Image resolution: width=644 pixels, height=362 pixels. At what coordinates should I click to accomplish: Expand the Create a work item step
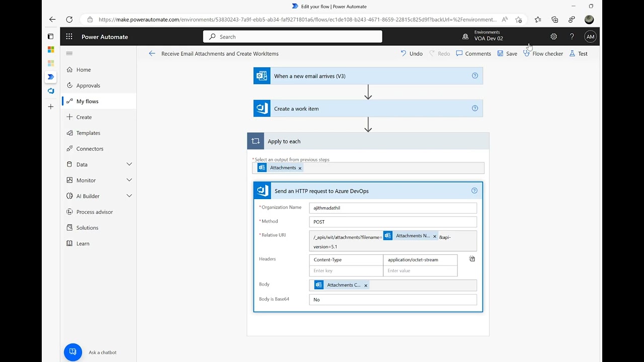click(368, 109)
